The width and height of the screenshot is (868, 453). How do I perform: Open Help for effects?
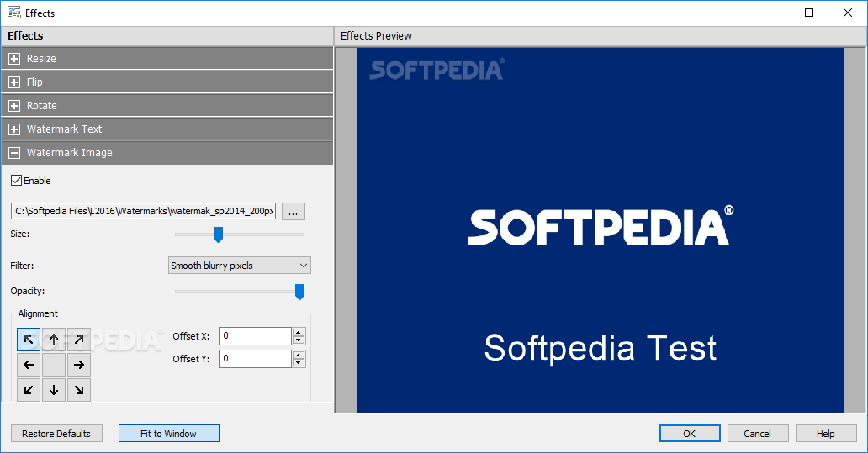coord(826,434)
